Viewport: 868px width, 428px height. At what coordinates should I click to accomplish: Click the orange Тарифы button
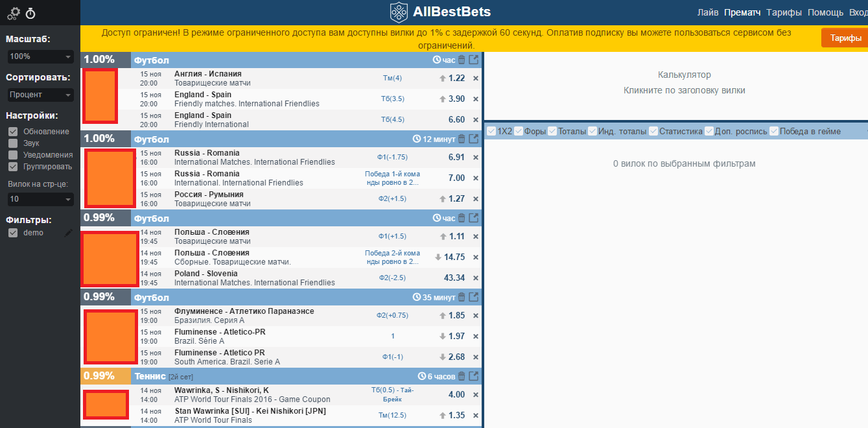tap(845, 38)
